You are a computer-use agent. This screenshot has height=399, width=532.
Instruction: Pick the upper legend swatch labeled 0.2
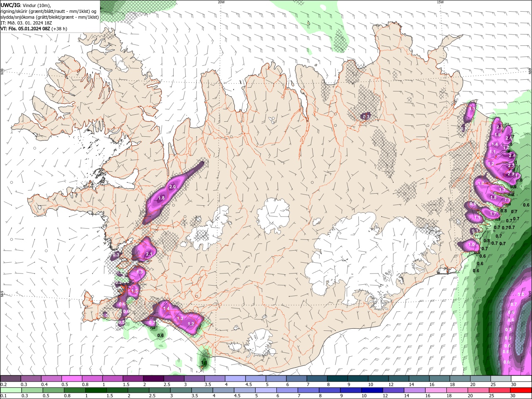tap(11, 379)
